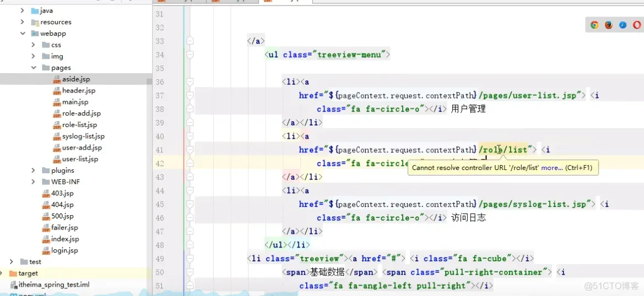The width and height of the screenshot is (644, 296).
Task: Click the webapp web folder icon
Action: [35, 34]
